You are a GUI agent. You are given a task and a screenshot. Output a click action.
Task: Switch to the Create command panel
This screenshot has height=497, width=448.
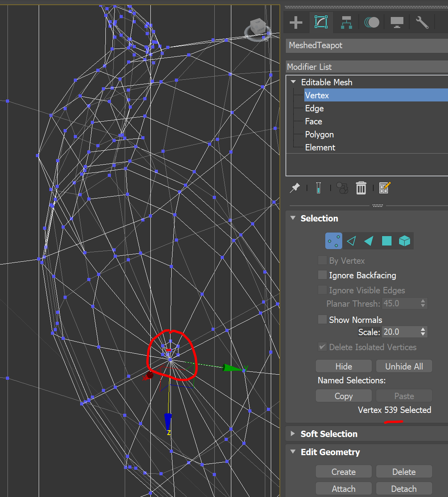pyautogui.click(x=296, y=22)
